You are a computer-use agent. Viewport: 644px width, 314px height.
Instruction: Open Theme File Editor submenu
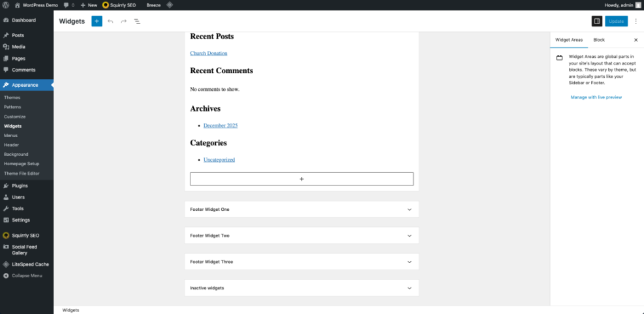[22, 174]
